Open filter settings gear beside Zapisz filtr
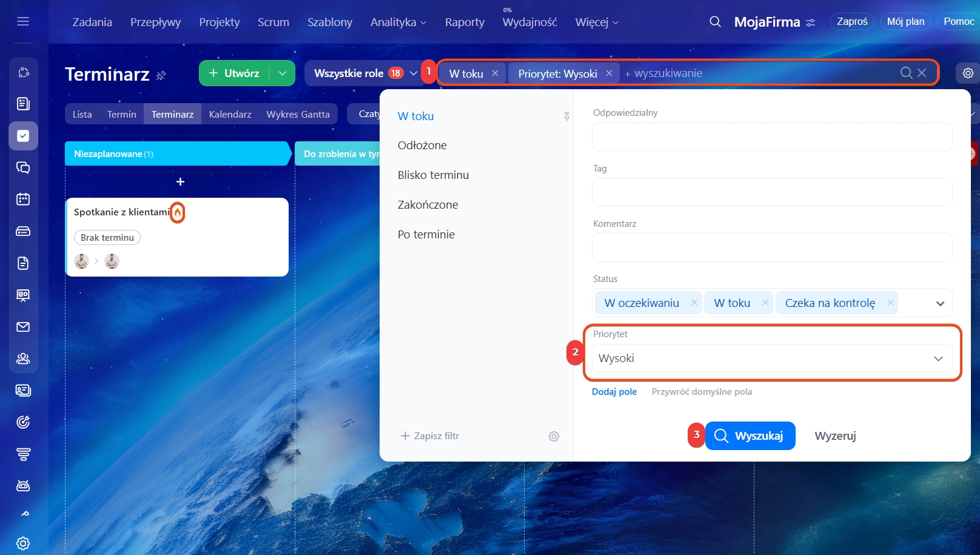980x555 pixels. point(554,436)
